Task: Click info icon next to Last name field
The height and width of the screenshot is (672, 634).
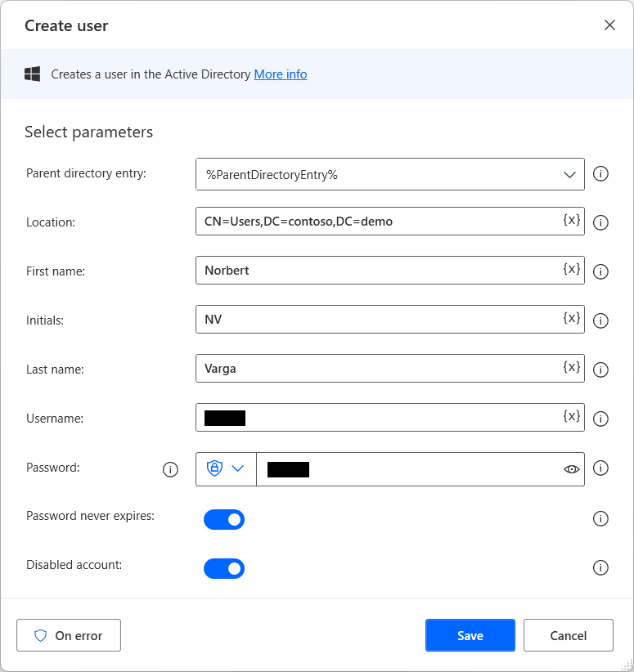Action: [x=600, y=370]
